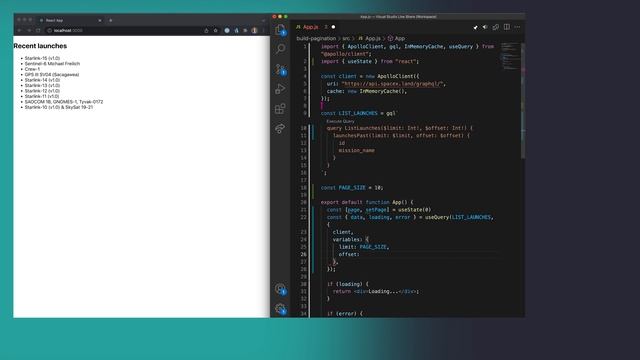
Task: Open the Explorer view in VS Code
Action: click(280, 30)
